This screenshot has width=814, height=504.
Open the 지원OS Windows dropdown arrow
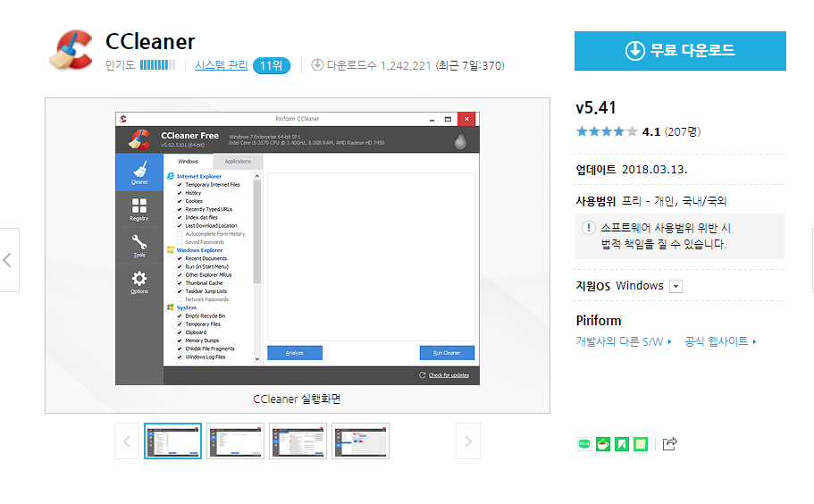coord(676,287)
